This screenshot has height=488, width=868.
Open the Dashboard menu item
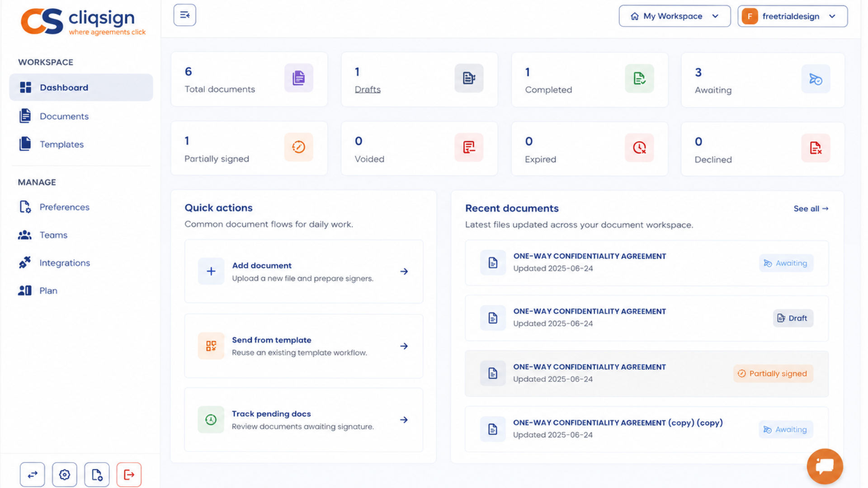tap(81, 87)
